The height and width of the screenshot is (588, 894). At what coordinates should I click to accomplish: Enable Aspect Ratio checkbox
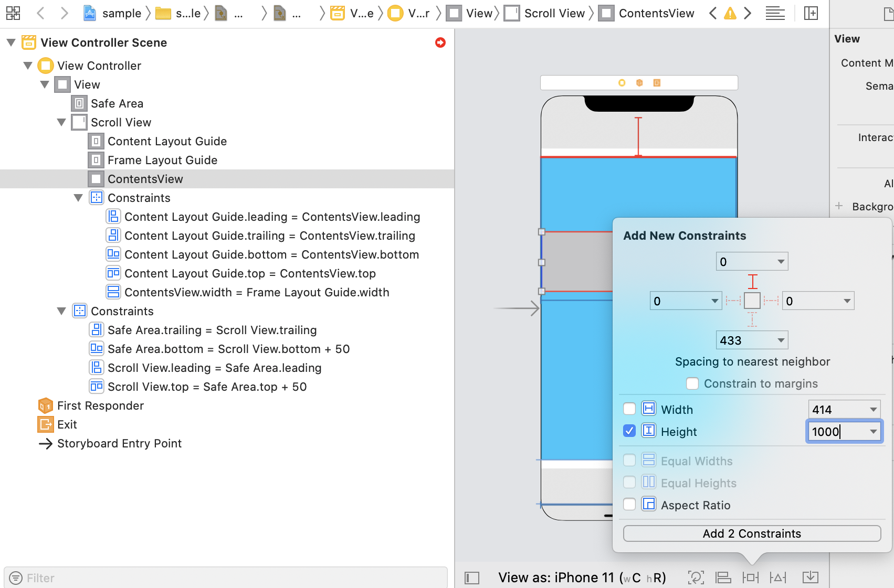click(x=629, y=504)
